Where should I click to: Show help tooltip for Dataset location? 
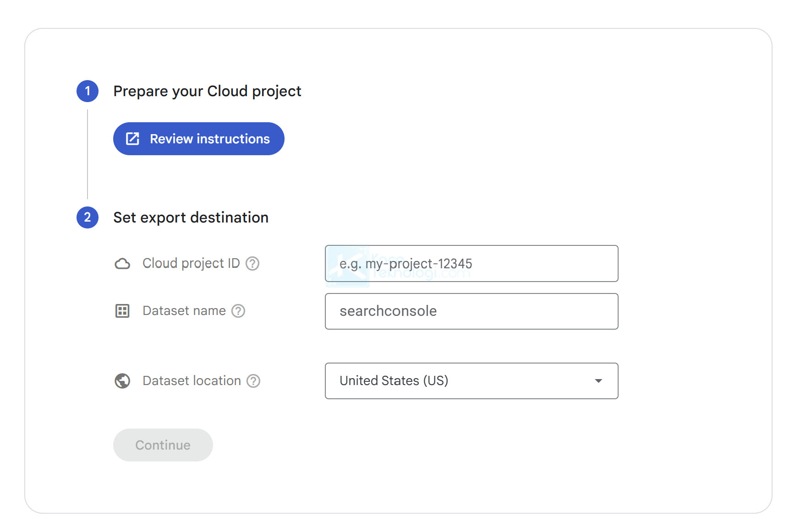(253, 381)
